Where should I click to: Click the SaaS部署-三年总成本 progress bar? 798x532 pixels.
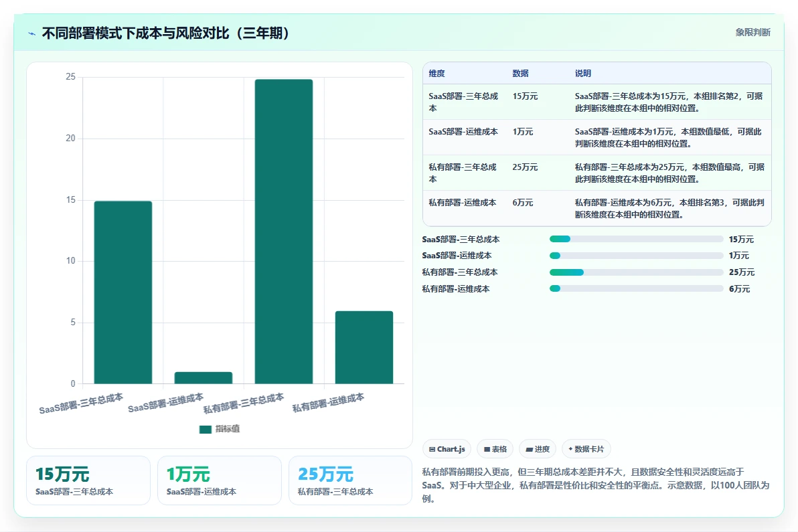pyautogui.click(x=636, y=239)
